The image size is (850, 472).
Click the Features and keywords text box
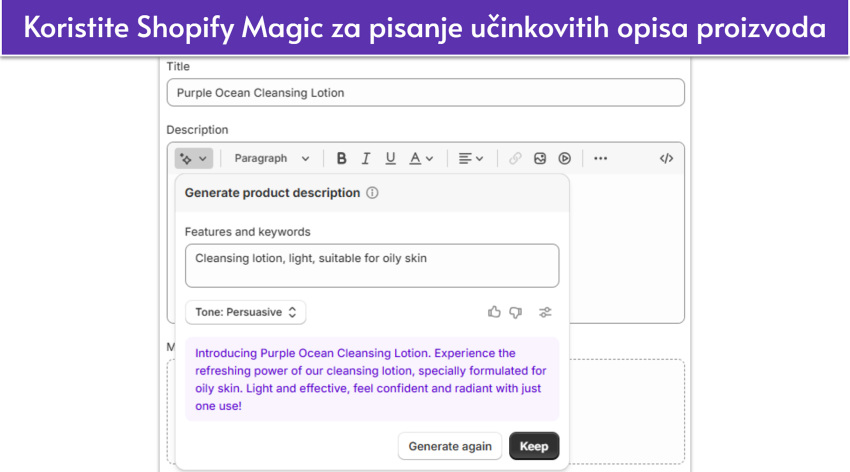(372, 266)
